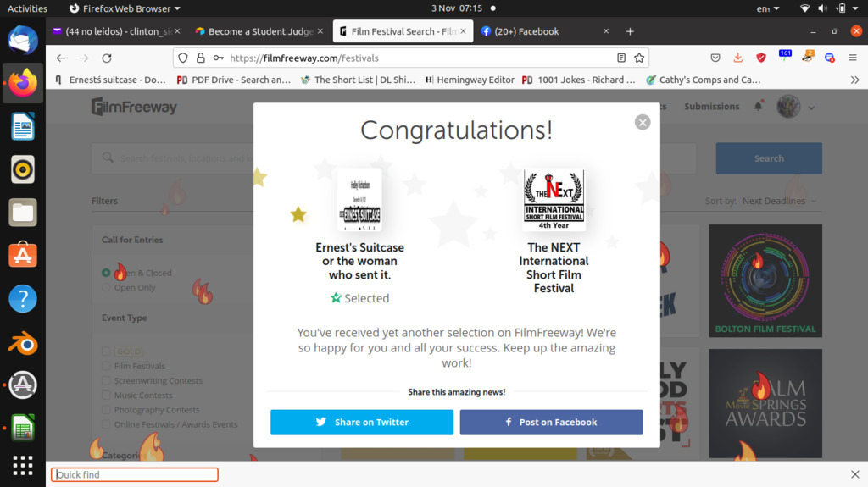Tick the Screenwriting Contests checkbox
Screen dimensions: 868x487
coord(106,381)
